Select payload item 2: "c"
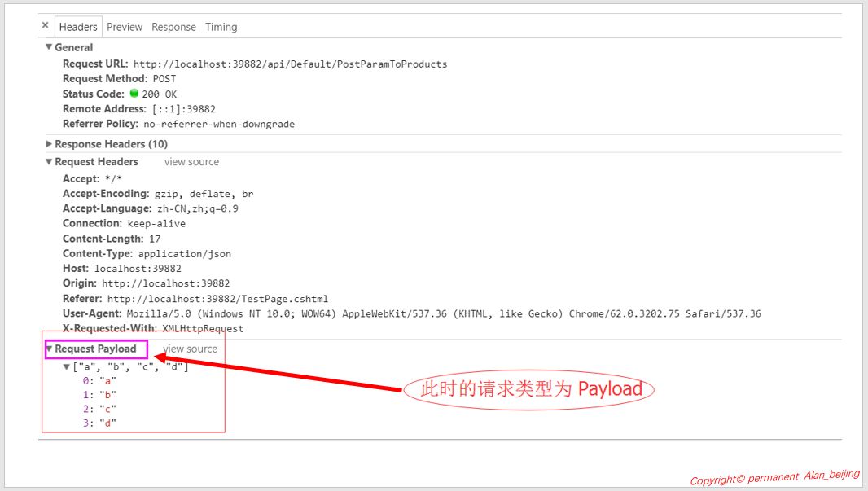Image resolution: width=868 pixels, height=491 pixels. (x=99, y=409)
